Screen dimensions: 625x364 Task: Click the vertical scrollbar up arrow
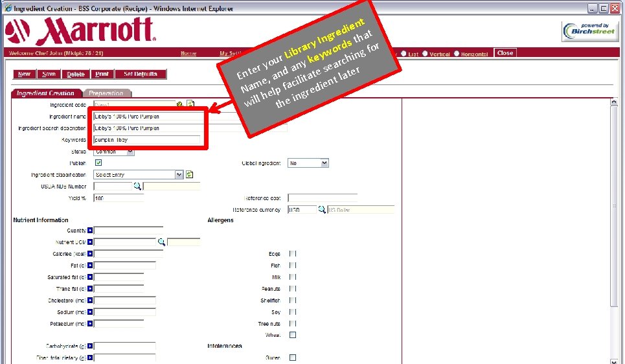[x=614, y=102]
